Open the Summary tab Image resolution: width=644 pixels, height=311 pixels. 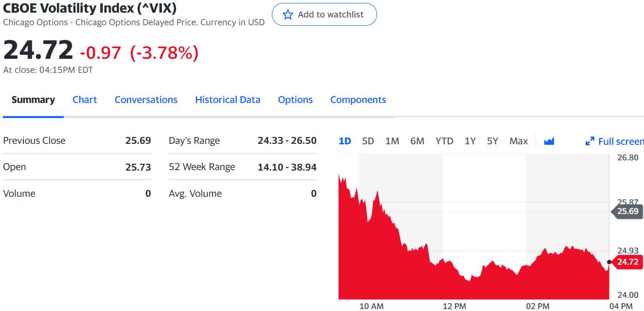(x=33, y=100)
